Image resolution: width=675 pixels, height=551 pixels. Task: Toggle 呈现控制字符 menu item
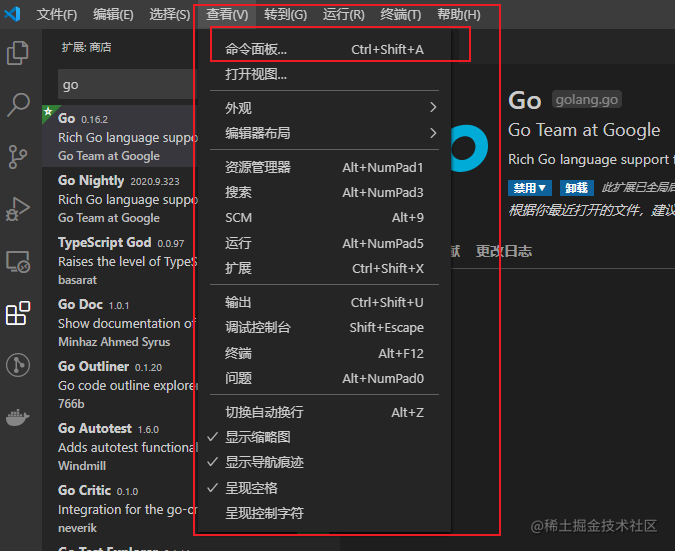pyautogui.click(x=324, y=513)
